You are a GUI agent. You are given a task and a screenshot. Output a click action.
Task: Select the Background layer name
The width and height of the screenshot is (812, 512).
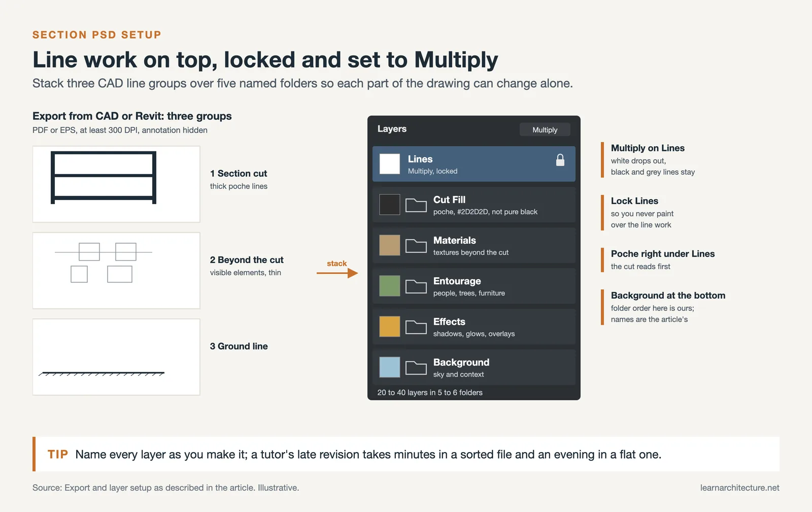[x=461, y=362]
